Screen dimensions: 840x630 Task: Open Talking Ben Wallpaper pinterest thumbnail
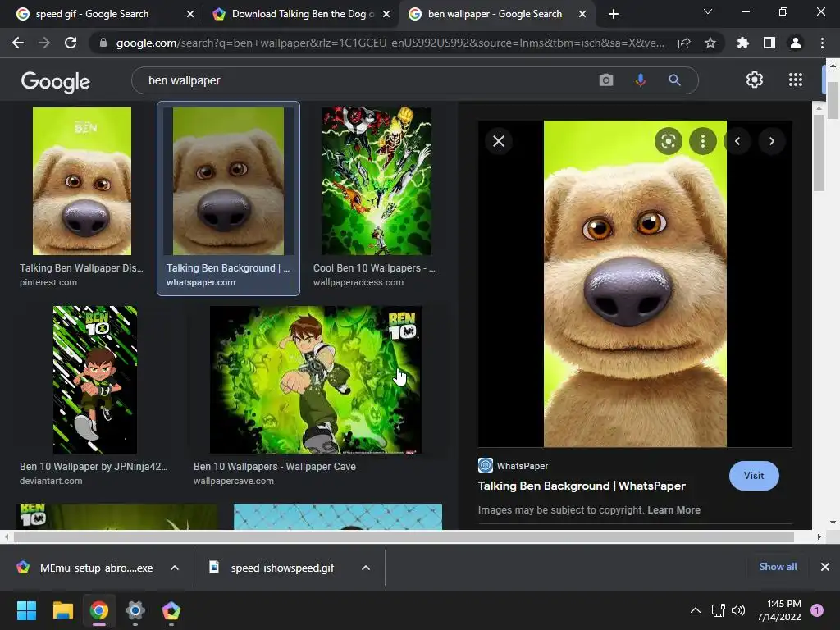tap(82, 181)
